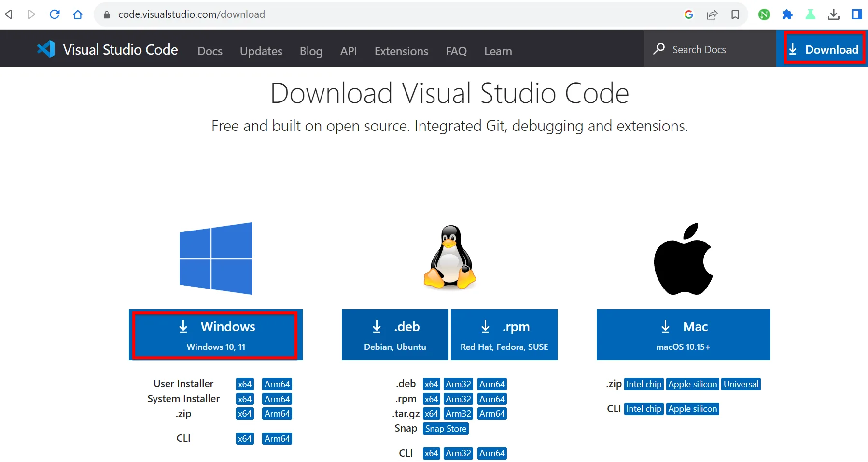
Task: Download the .deb Debian, Ubuntu package
Action: [395, 334]
